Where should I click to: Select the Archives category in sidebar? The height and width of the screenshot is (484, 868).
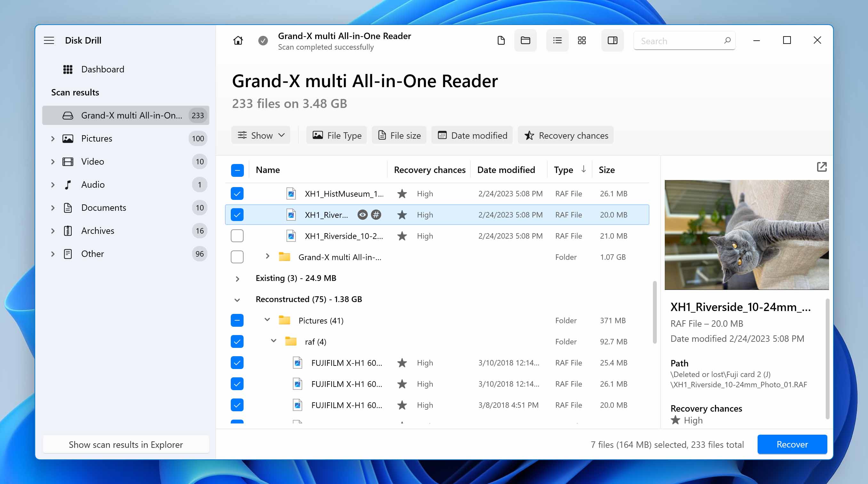click(x=98, y=230)
